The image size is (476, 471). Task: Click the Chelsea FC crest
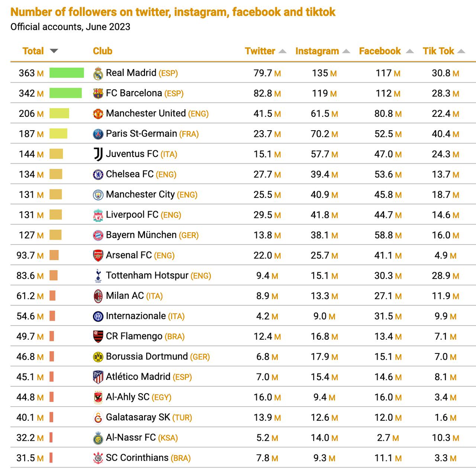tap(98, 174)
